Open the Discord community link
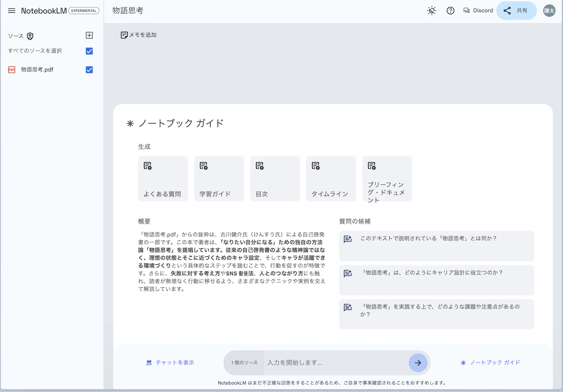 [x=477, y=11]
